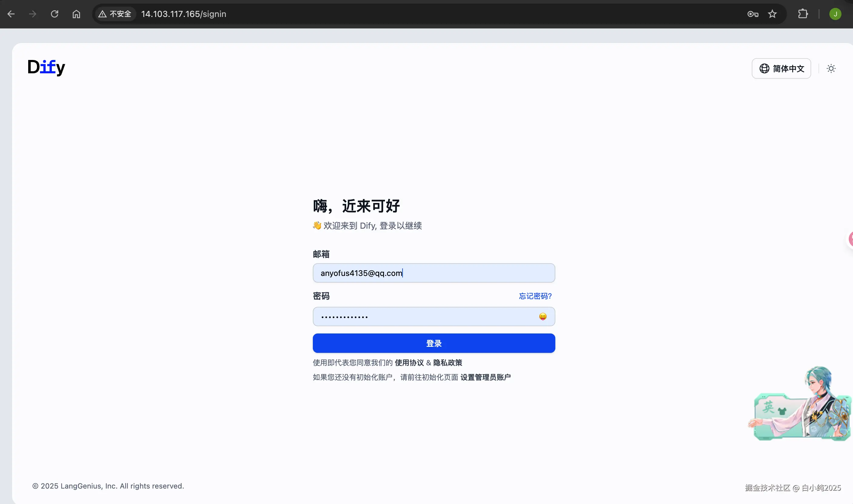
Task: Go to browser home page icon
Action: click(x=76, y=14)
